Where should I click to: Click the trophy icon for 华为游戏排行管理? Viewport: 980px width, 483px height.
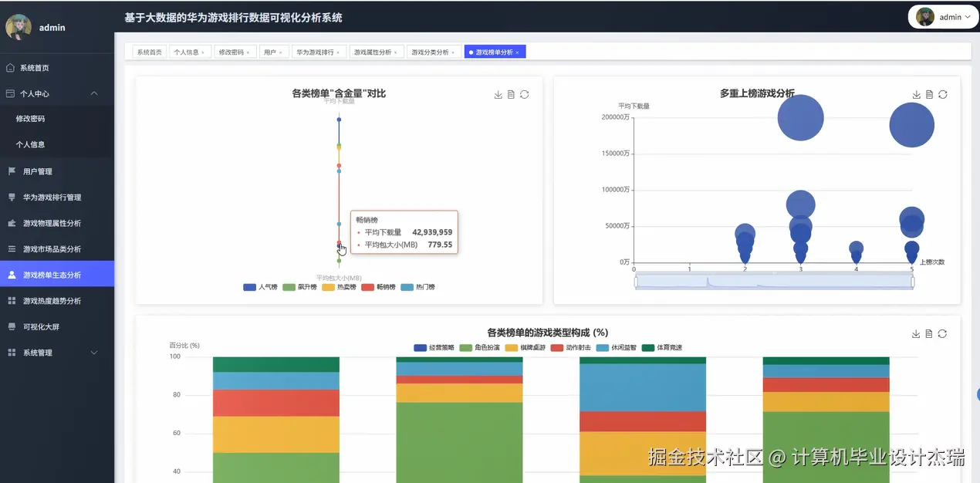[11, 198]
